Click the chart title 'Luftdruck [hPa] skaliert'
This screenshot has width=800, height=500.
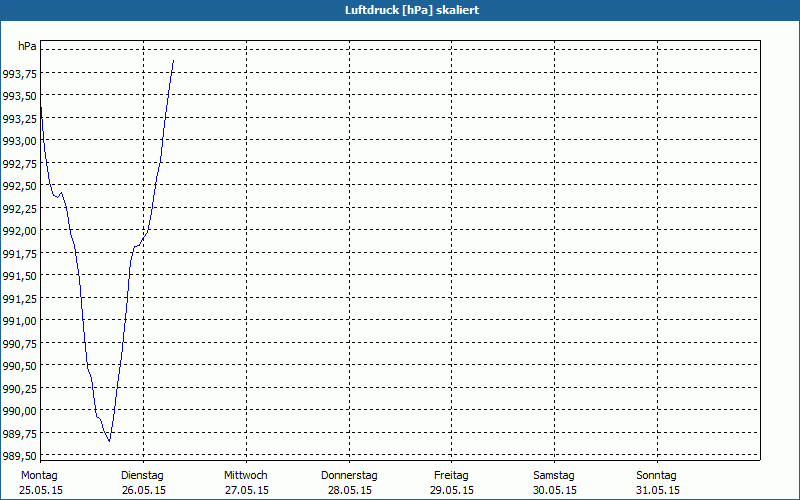pyautogui.click(x=399, y=9)
